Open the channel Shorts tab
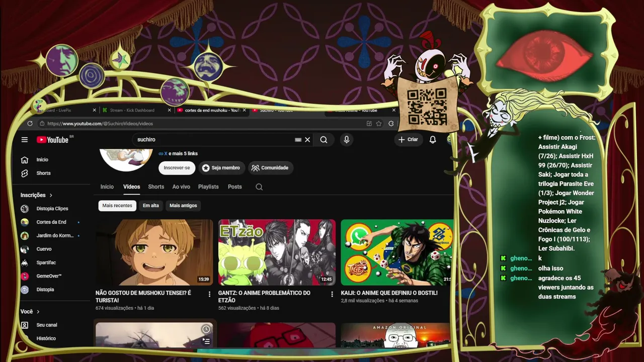644x362 pixels. pyautogui.click(x=156, y=187)
